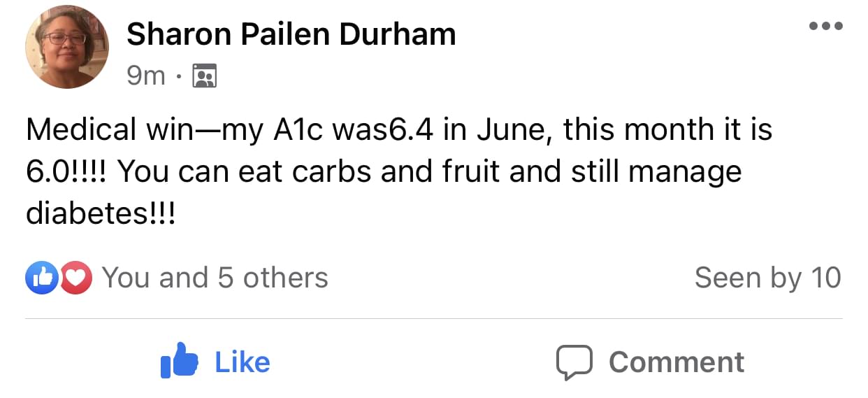Image resolution: width=868 pixels, height=398 pixels.
Task: Select the "6.0!!!!" value in the post text
Action: click(65, 172)
